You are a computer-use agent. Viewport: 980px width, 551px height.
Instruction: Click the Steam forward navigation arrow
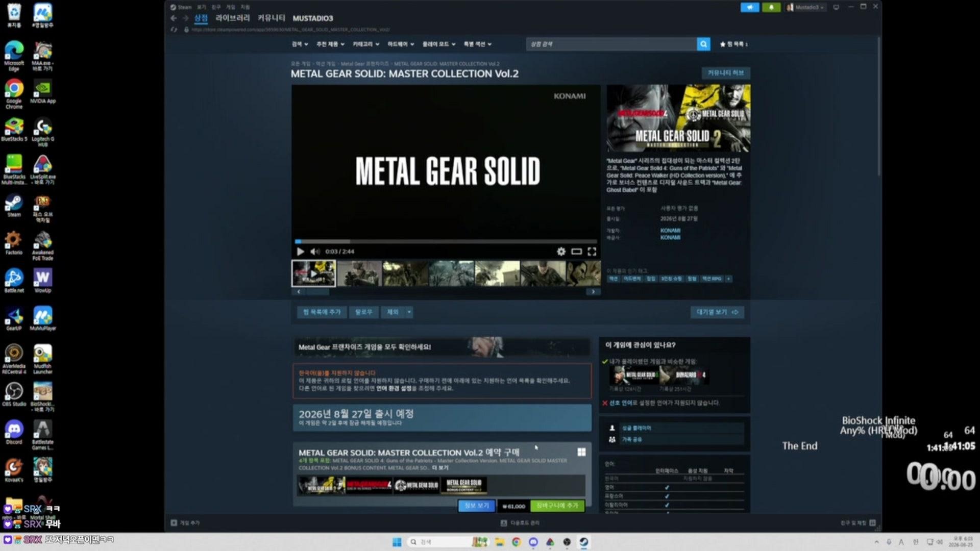tap(185, 18)
